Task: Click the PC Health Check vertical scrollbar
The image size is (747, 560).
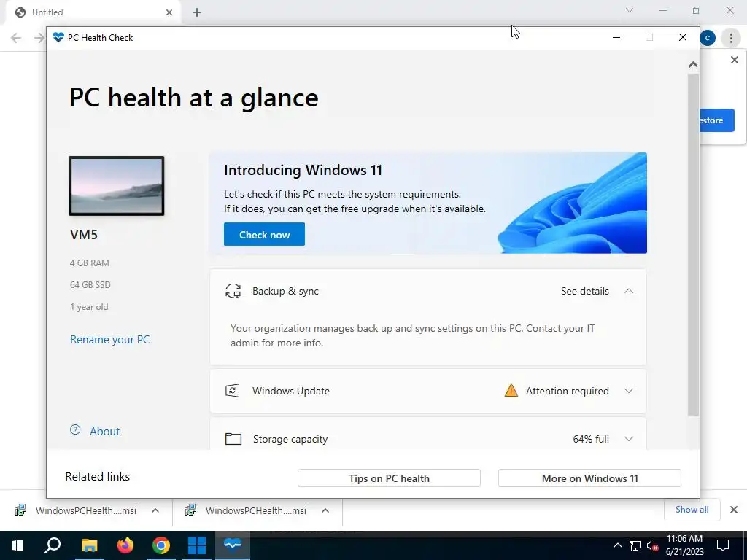Action: coord(693,245)
